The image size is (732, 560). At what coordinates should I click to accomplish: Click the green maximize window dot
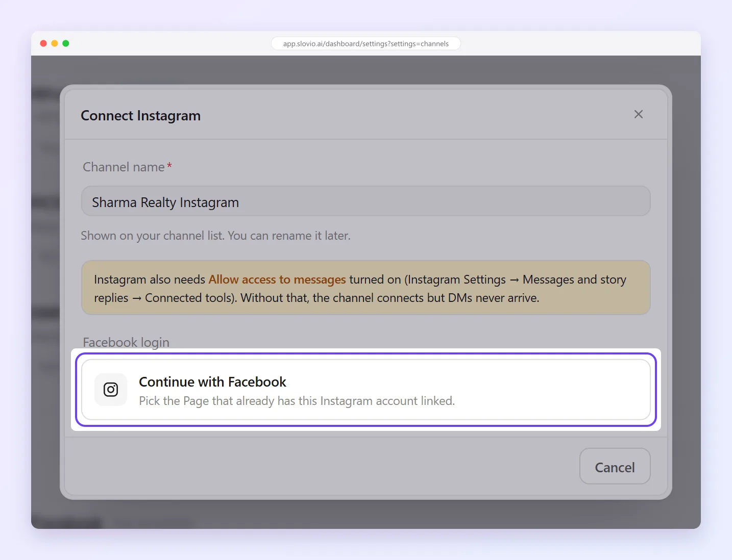click(x=66, y=43)
